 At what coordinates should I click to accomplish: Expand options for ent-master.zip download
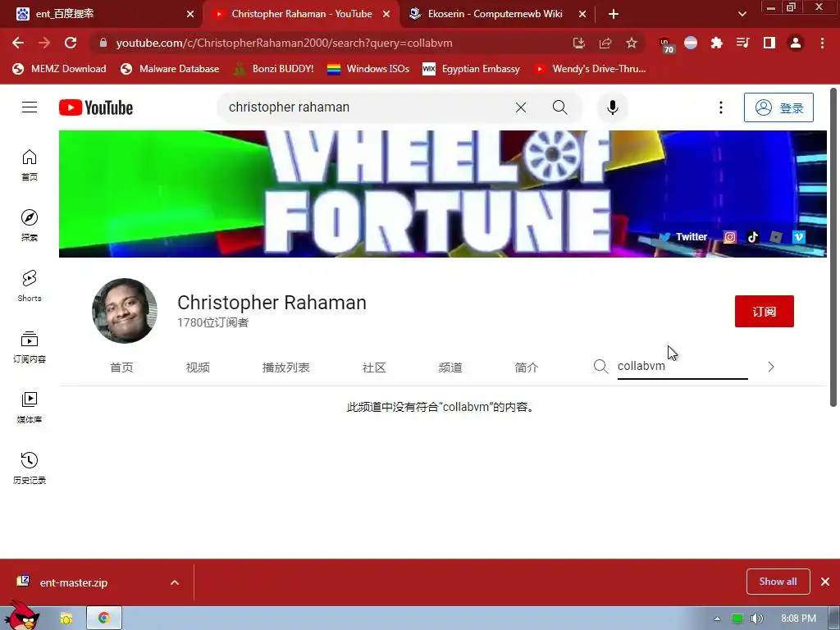coord(175,582)
